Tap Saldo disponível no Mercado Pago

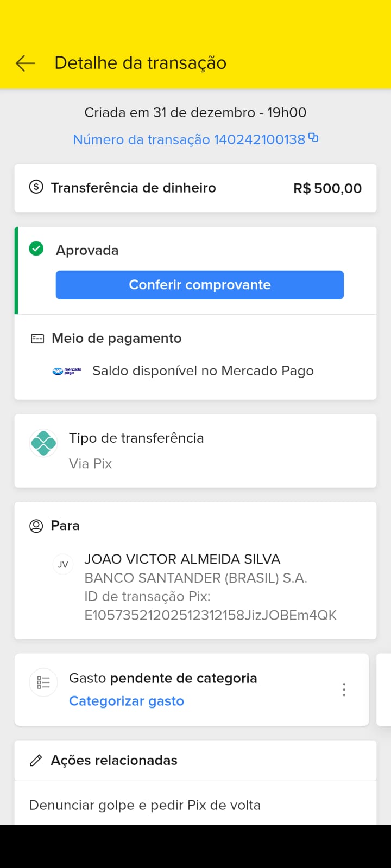click(203, 371)
